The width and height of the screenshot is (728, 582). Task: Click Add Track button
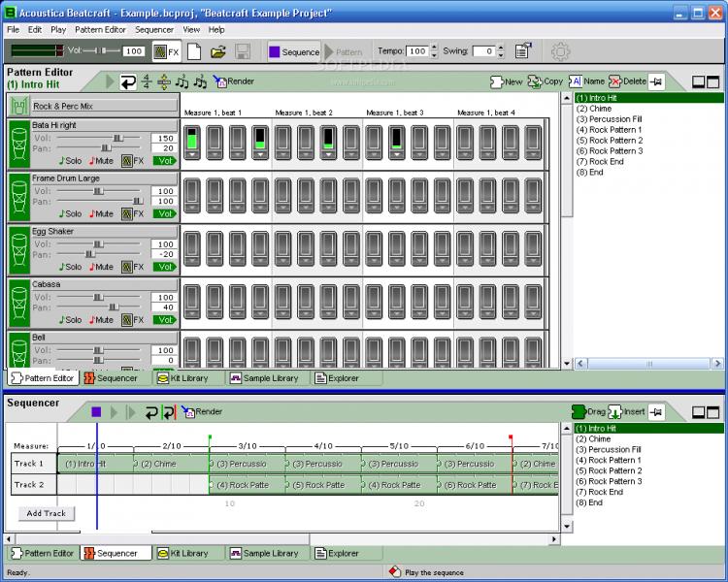[x=46, y=513]
